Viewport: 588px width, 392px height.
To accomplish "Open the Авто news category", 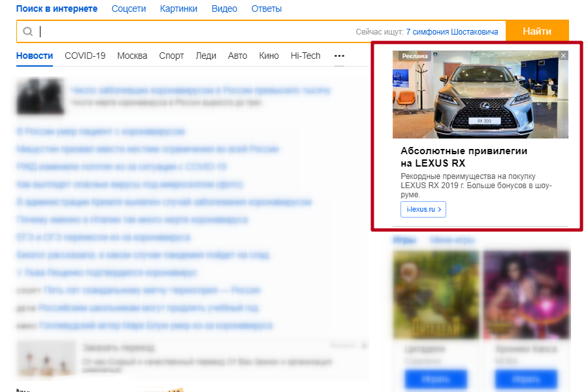I will coord(238,56).
